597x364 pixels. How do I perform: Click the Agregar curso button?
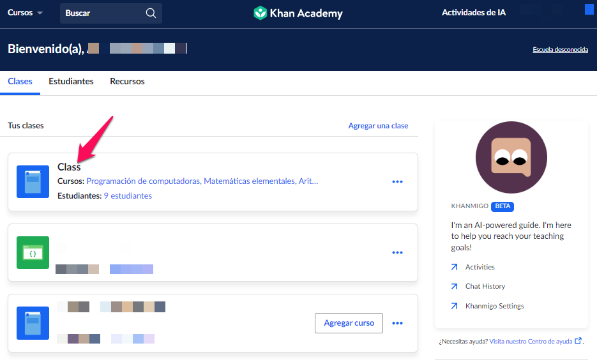tap(349, 323)
